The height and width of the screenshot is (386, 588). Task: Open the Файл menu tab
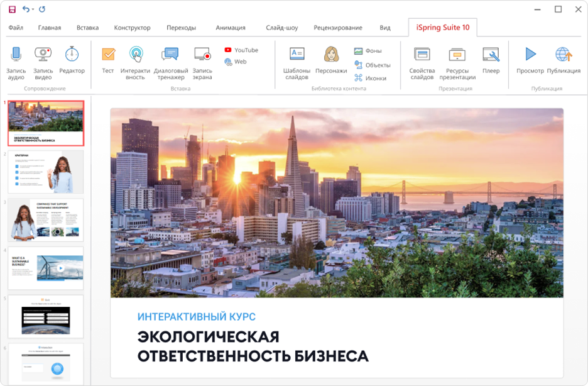[16, 28]
